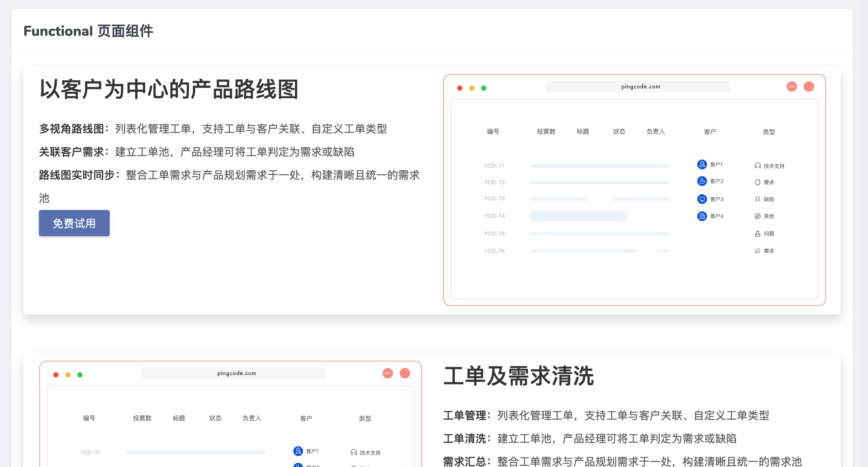
Task: Click the 客户3 monitor icon
Action: (702, 199)
